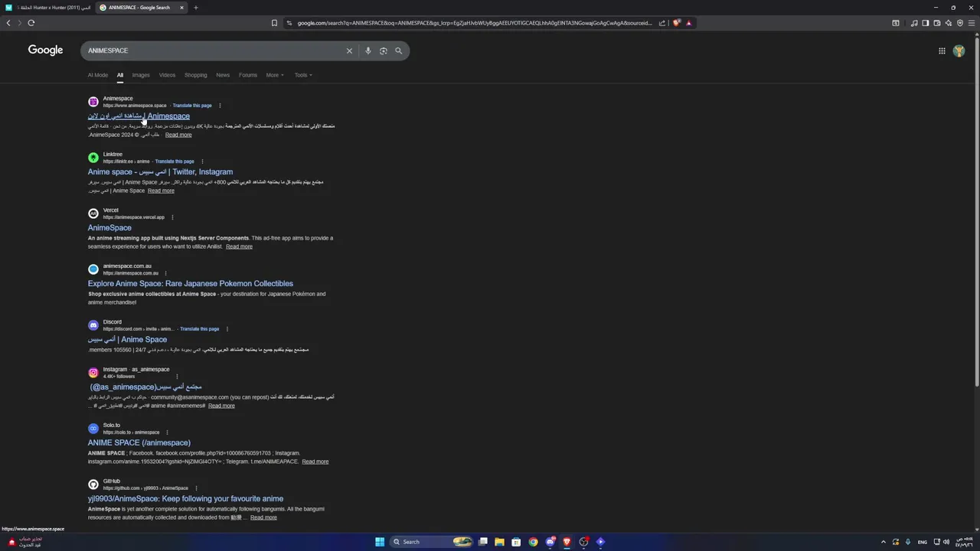The height and width of the screenshot is (551, 980).
Task: Open the taskbar volume speaker icon
Action: 946,542
